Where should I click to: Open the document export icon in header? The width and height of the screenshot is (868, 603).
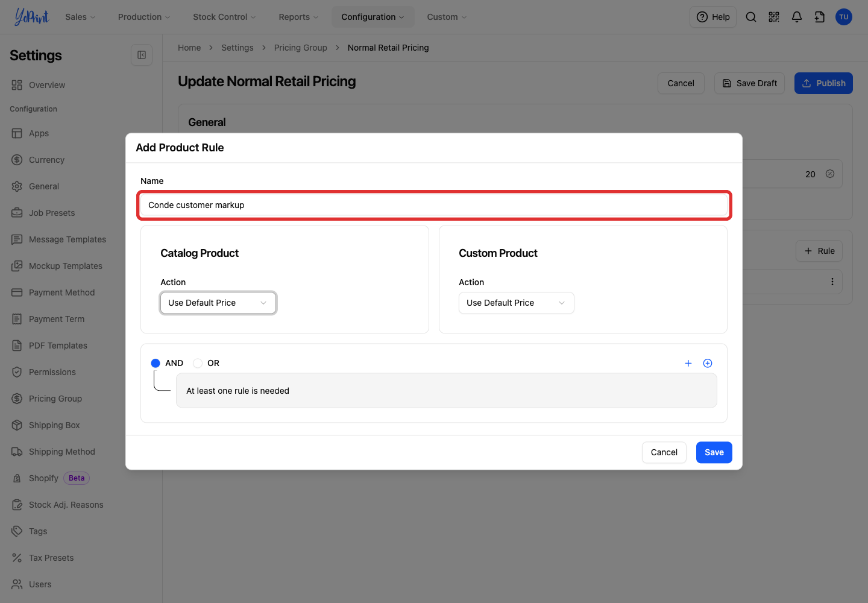pyautogui.click(x=820, y=17)
